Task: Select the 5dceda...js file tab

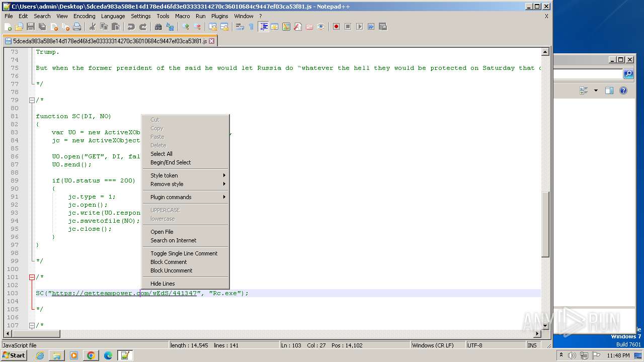Action: click(x=110, y=41)
